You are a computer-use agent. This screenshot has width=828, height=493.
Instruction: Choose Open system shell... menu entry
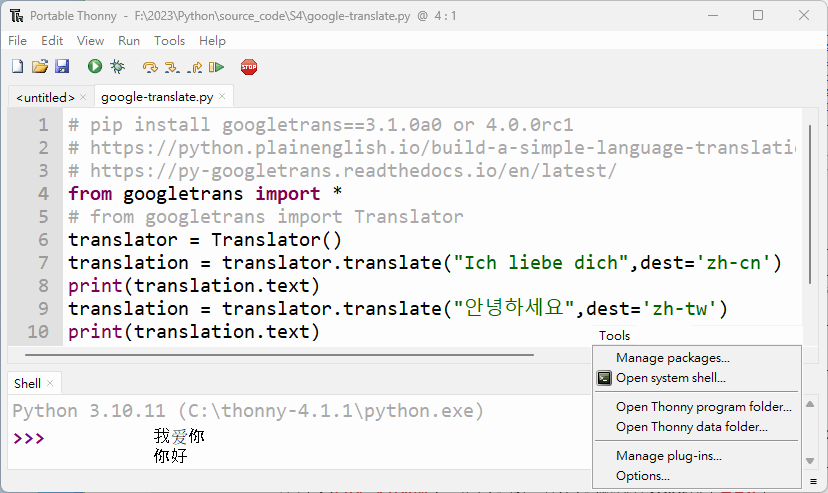click(670, 378)
